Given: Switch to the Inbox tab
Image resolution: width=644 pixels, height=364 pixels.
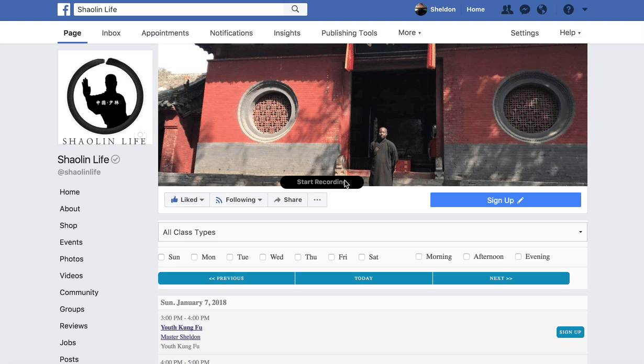Looking at the screenshot, I should tap(111, 33).
